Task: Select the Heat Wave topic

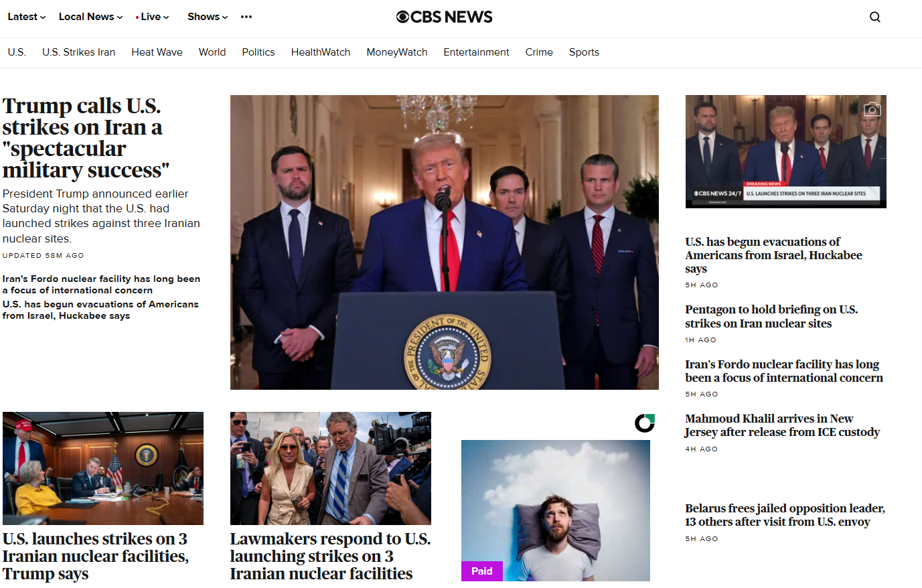Action: [x=157, y=52]
